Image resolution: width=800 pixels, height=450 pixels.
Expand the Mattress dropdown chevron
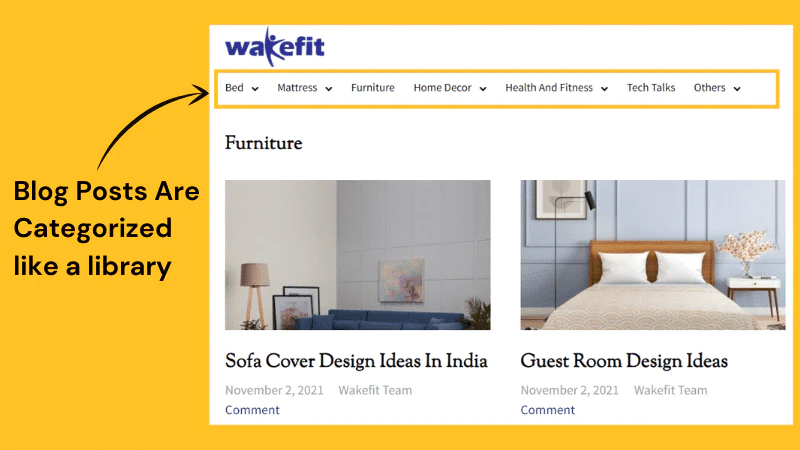click(329, 89)
